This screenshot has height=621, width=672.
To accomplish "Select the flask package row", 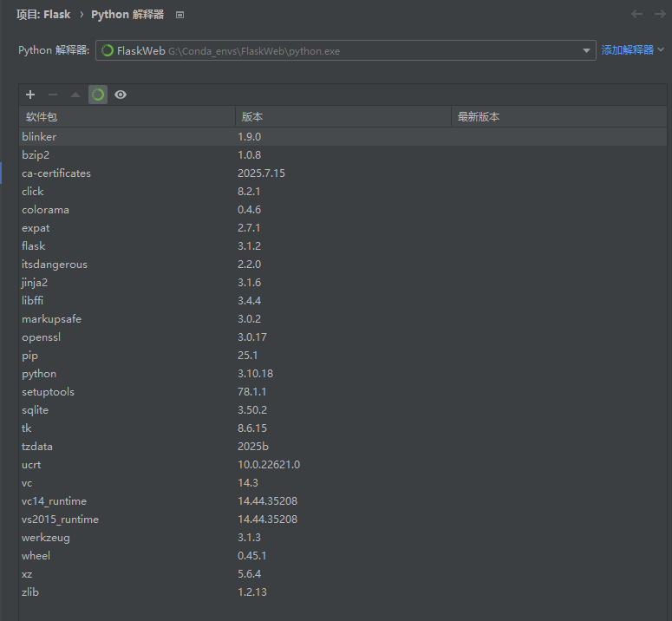I will click(343, 246).
